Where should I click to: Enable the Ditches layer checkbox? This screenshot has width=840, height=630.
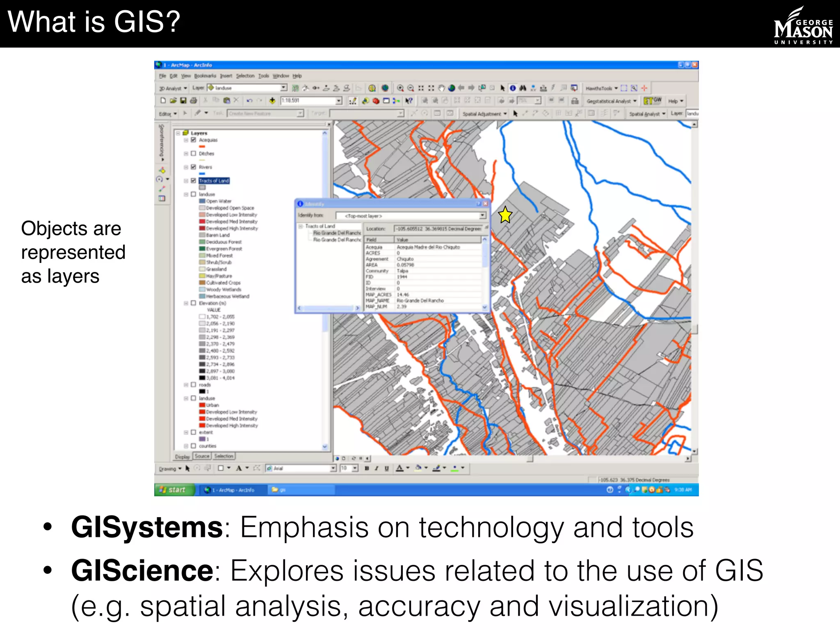(194, 153)
